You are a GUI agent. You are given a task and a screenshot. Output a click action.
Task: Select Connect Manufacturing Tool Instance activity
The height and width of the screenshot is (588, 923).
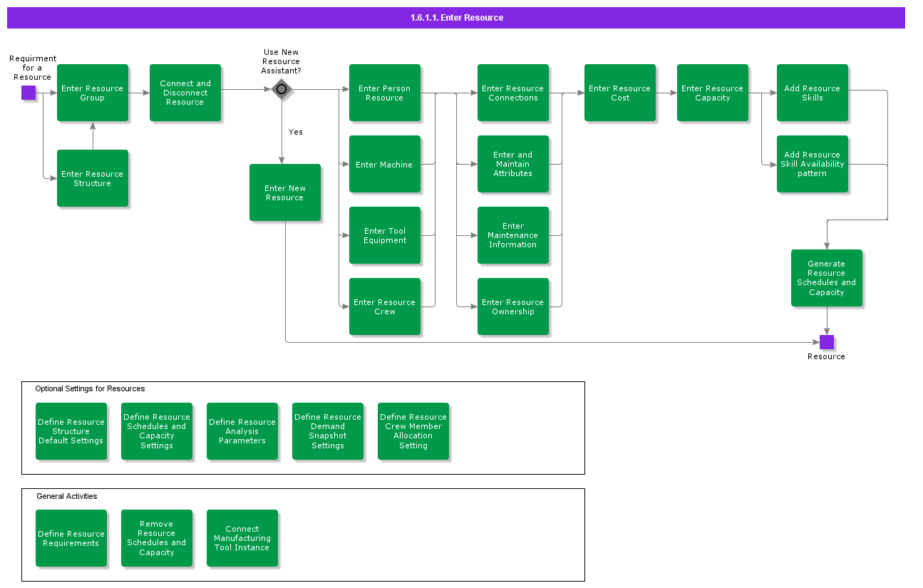tap(242, 538)
